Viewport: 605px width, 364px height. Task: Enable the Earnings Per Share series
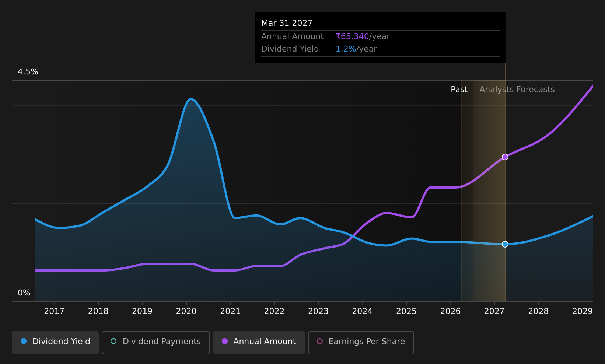(x=361, y=343)
